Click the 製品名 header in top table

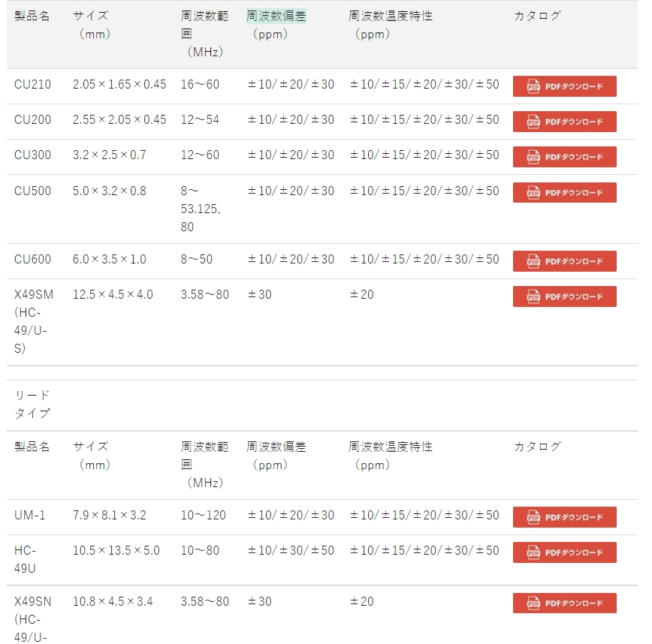(x=32, y=16)
